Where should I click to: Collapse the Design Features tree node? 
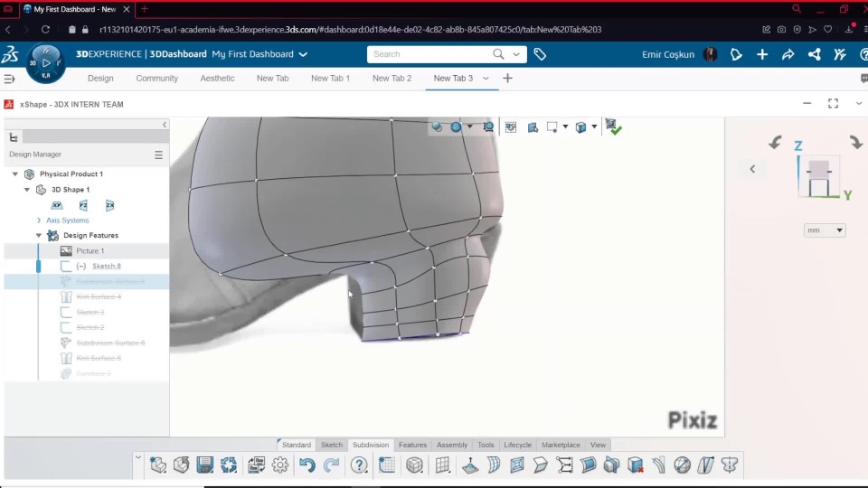(x=39, y=235)
